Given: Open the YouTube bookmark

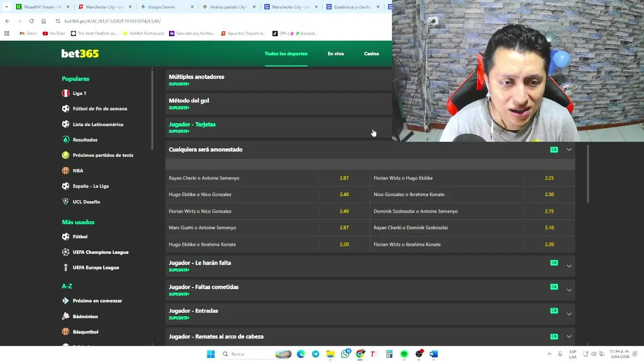Looking at the screenshot, I should pyautogui.click(x=54, y=33).
